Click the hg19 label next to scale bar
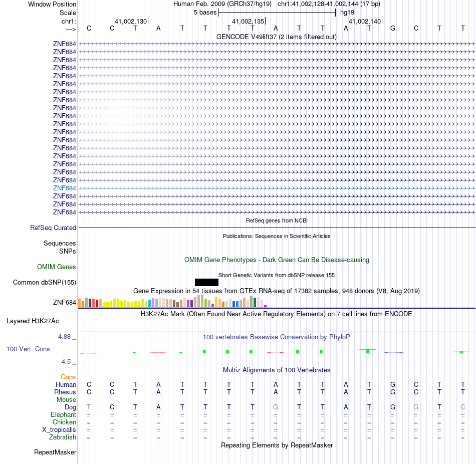 coord(347,13)
